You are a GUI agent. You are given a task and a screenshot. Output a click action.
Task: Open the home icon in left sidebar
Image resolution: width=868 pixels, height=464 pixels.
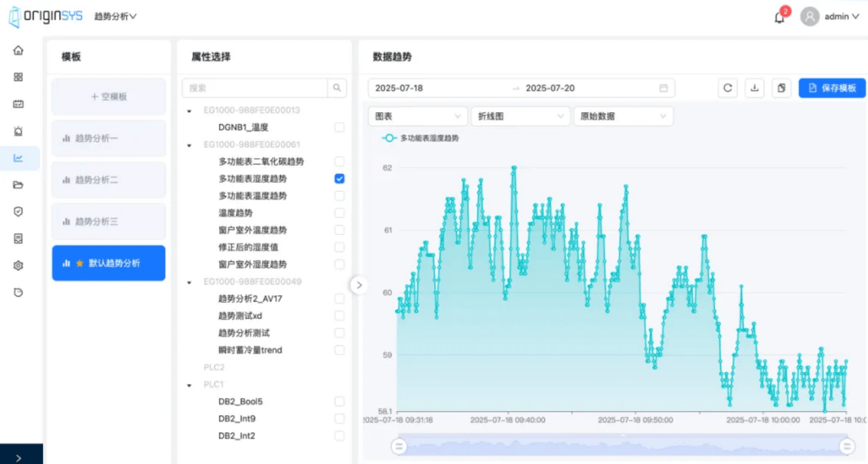[x=18, y=50]
